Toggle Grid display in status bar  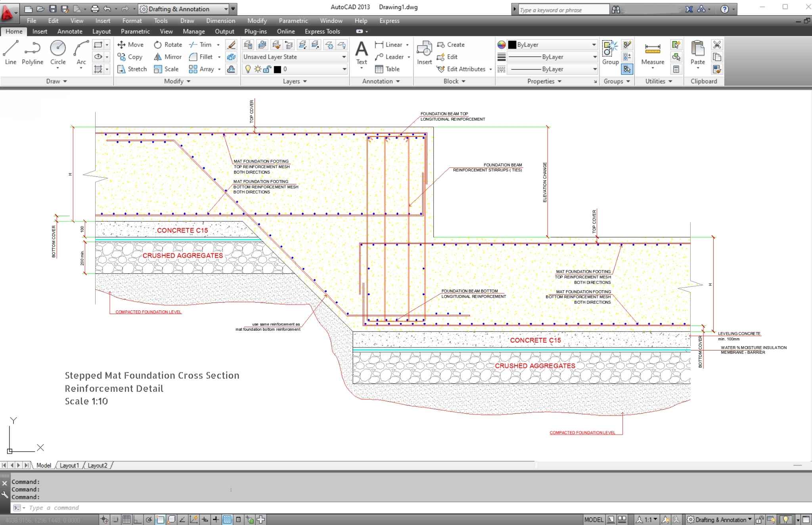point(126,519)
